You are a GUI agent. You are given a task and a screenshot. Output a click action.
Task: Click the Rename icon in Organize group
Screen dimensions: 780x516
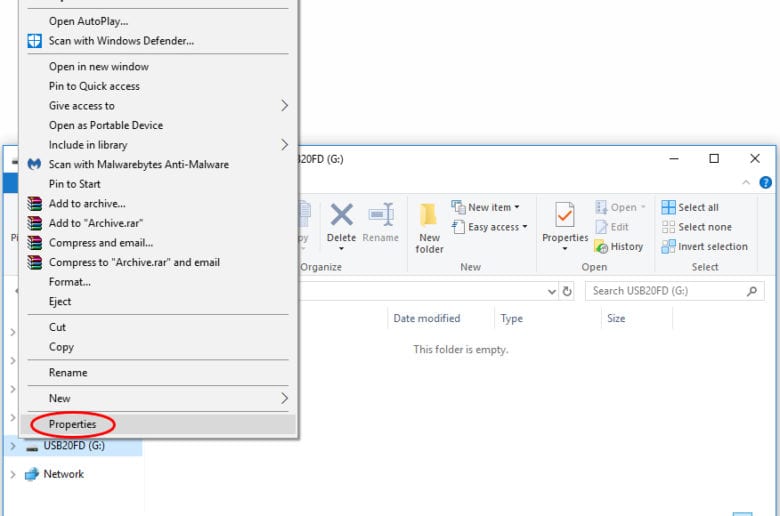coord(381,214)
